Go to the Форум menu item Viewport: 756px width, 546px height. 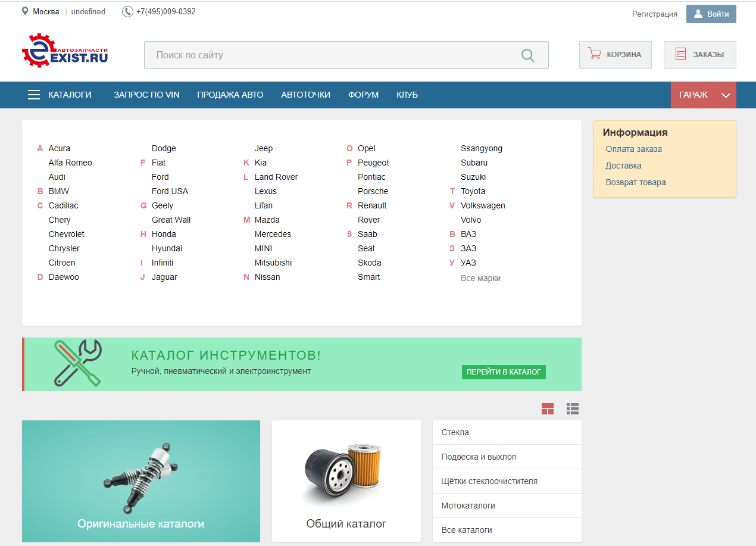363,95
